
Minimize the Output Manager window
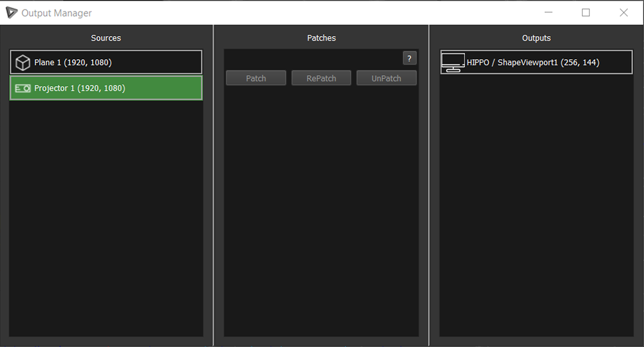coord(548,13)
